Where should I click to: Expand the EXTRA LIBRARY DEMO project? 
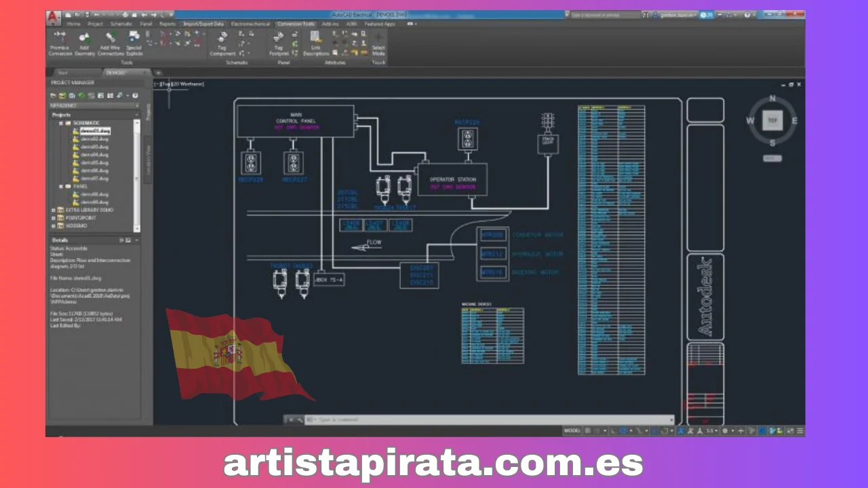[53, 210]
